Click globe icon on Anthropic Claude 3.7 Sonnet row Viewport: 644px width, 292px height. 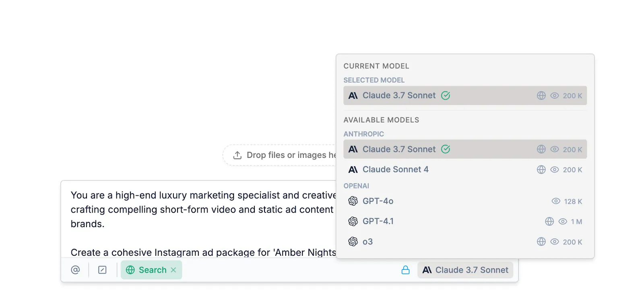[541, 149]
